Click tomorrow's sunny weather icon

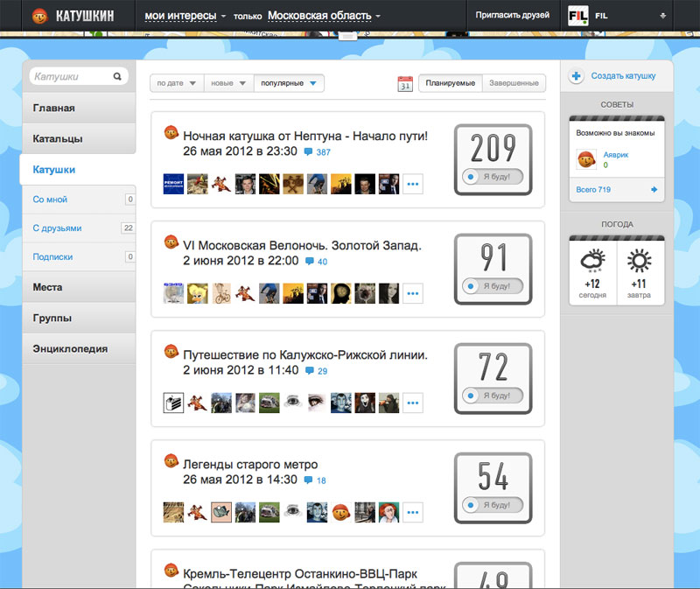pos(640,260)
